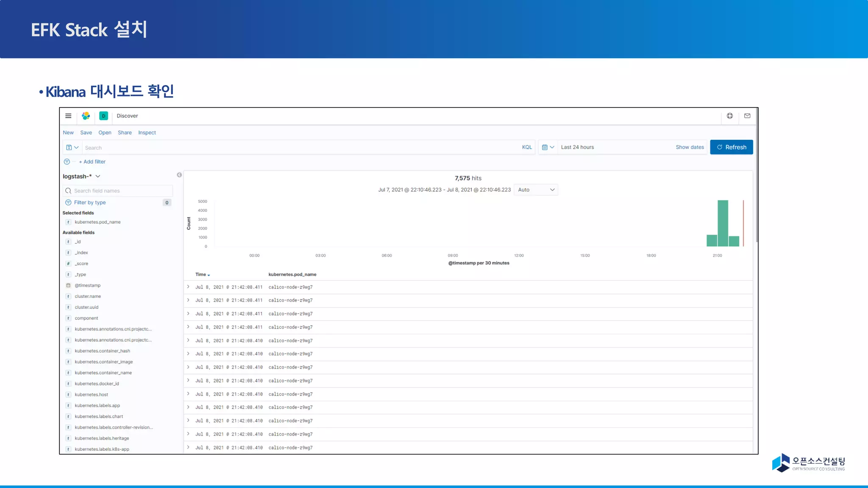This screenshot has height=488, width=868.
Task: Open the newsfeed mail icon
Action: (x=747, y=116)
